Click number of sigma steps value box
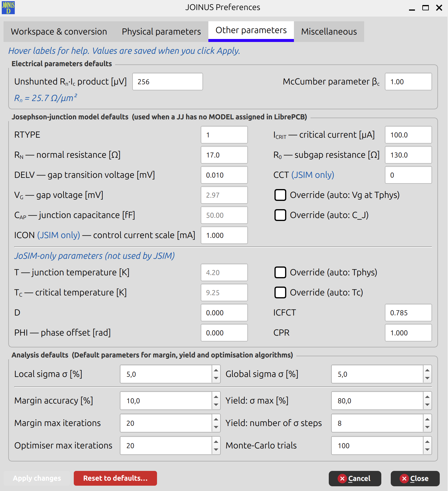The height and width of the screenshot is (491, 448). click(377, 423)
